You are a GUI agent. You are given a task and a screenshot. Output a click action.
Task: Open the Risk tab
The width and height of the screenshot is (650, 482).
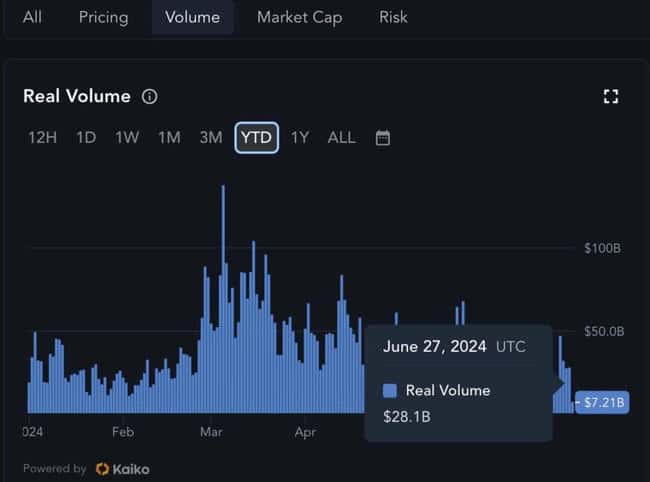click(393, 17)
